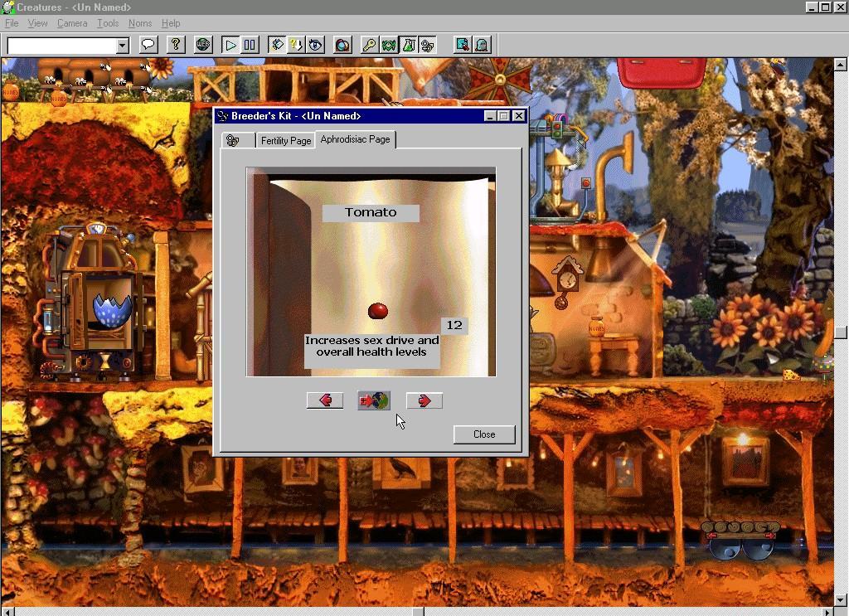The image size is (849, 616).
Task: Toggle the eye view toolbar icon
Action: point(315,45)
